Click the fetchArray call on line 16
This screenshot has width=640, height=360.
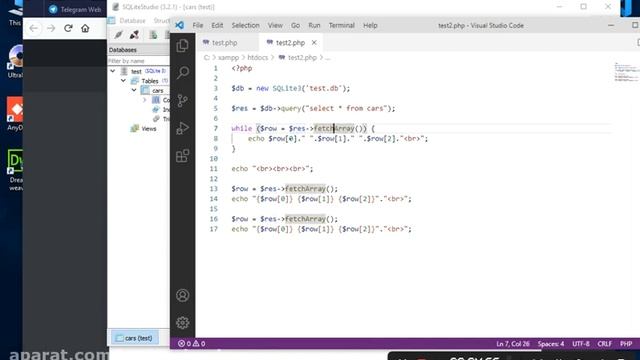[x=305, y=219]
